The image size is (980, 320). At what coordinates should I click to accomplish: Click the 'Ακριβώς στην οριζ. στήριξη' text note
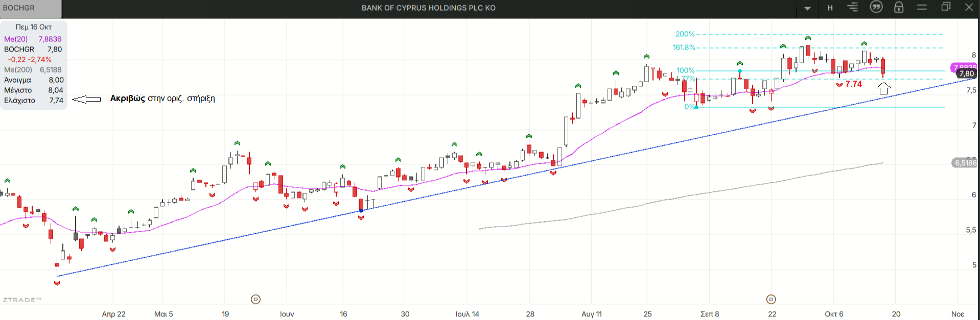(162, 99)
